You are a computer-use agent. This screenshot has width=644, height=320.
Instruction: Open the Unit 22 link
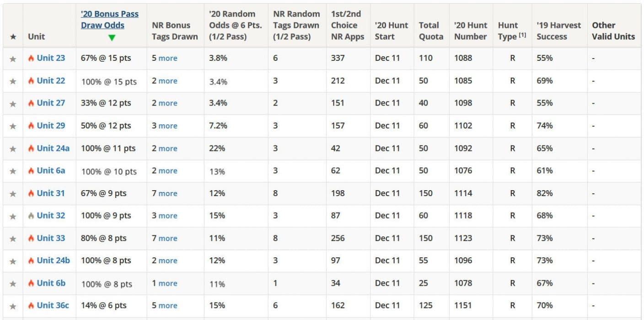[x=51, y=81]
